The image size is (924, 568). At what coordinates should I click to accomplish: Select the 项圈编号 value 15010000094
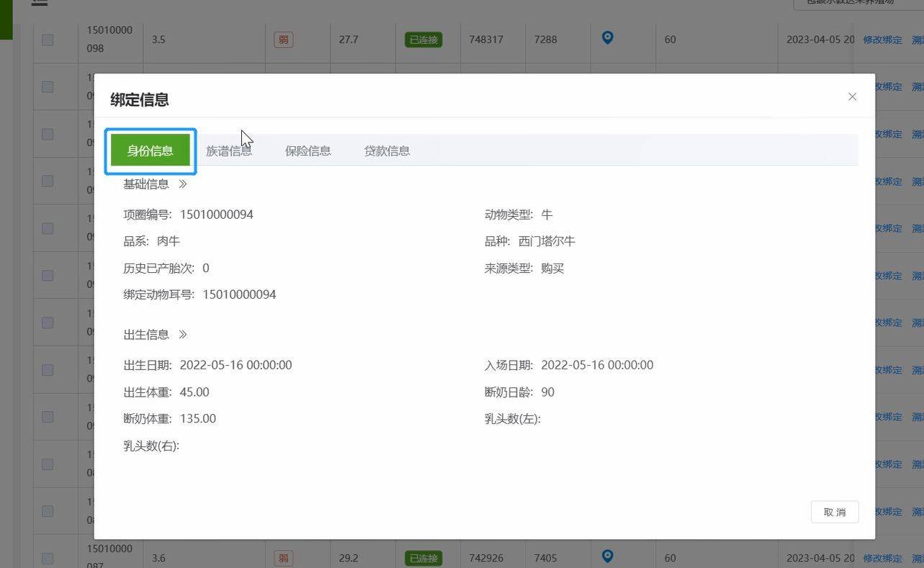coord(217,215)
